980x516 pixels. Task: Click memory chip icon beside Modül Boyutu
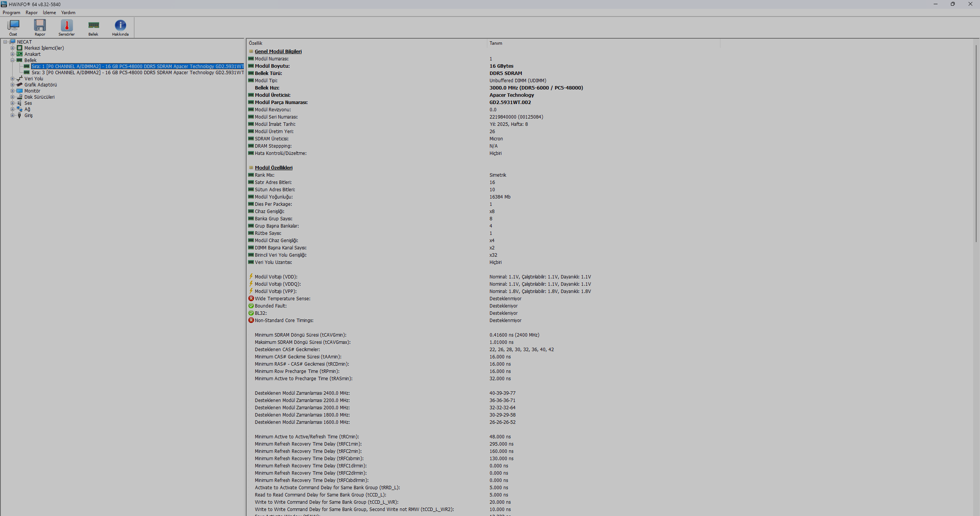(x=251, y=66)
